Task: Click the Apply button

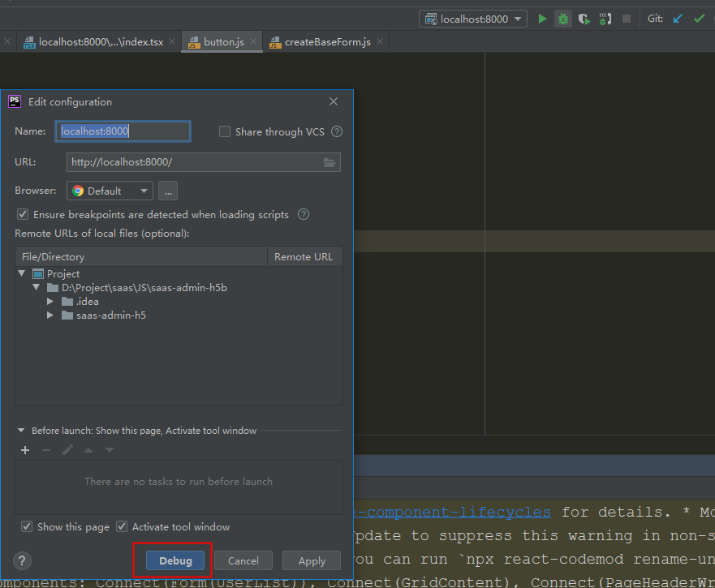Action: coord(312,560)
